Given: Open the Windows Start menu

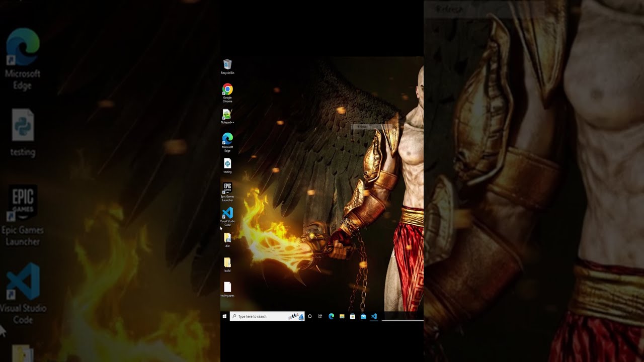Looking at the screenshot, I should 224,316.
